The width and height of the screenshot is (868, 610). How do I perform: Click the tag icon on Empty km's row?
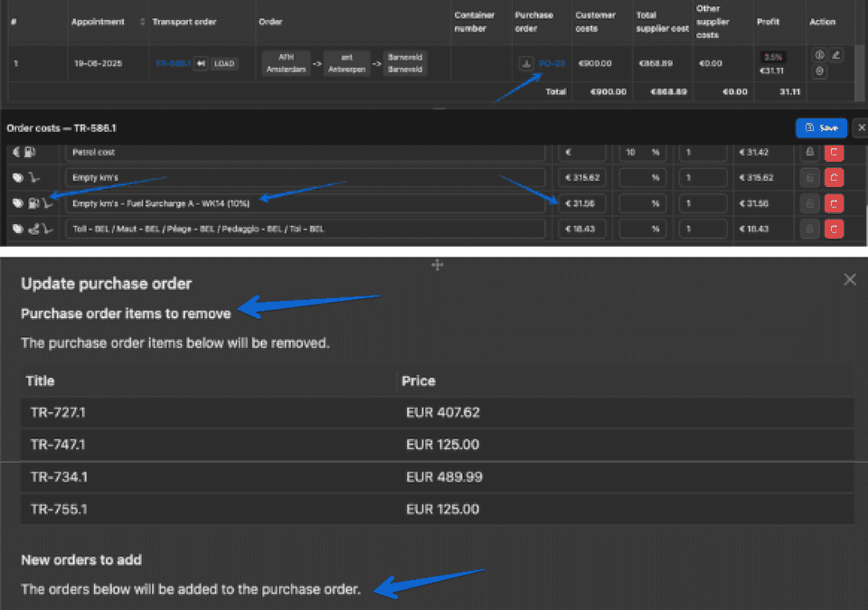pyautogui.click(x=18, y=178)
